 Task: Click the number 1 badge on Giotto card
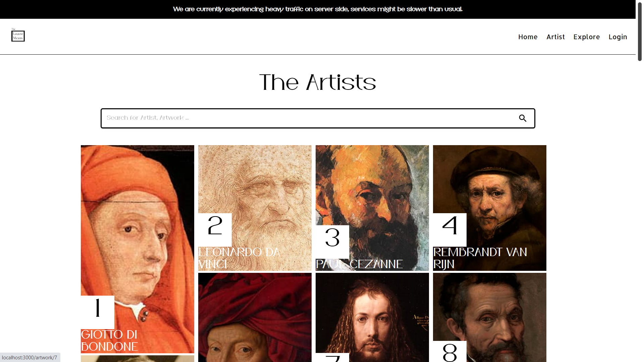(98, 312)
